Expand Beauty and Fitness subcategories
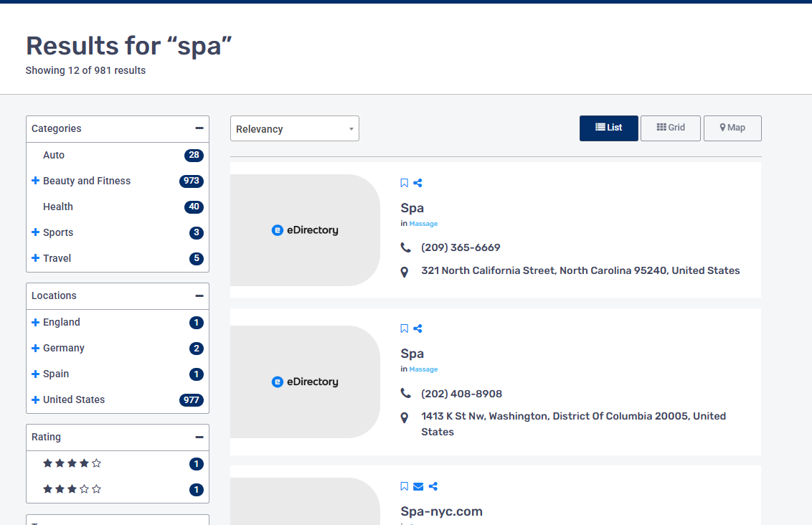 click(x=35, y=181)
